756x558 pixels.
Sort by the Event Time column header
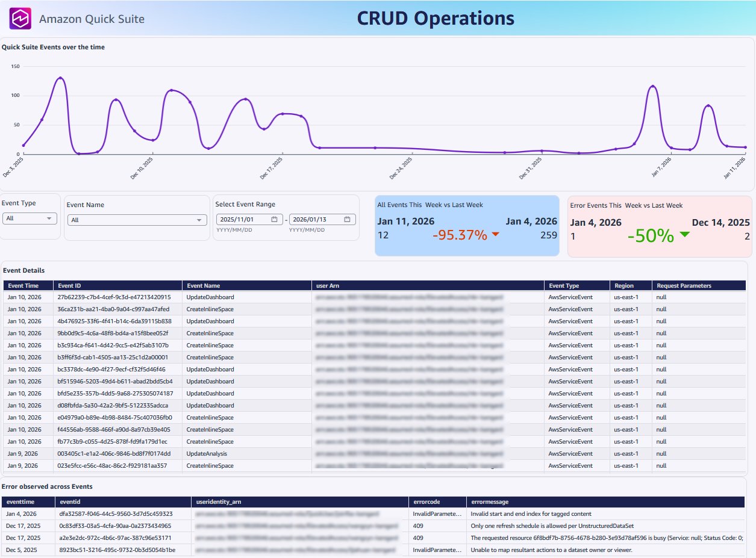pos(23,286)
